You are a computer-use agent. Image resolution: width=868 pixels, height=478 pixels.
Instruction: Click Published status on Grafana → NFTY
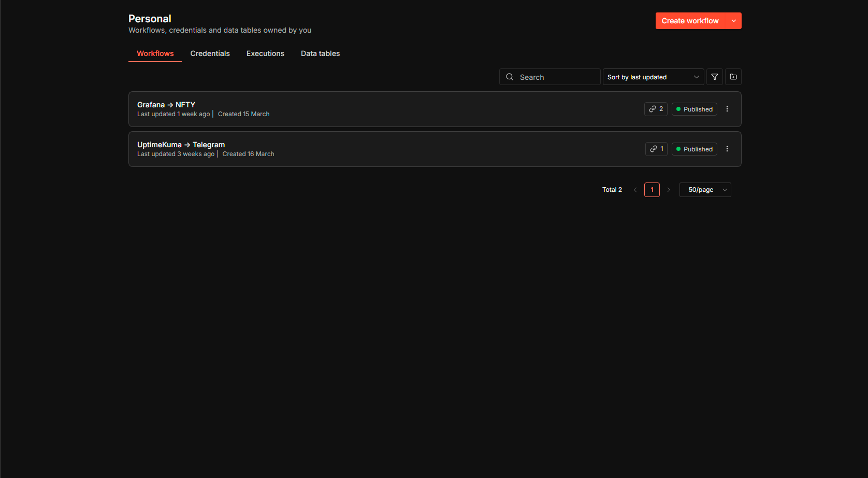(x=694, y=109)
